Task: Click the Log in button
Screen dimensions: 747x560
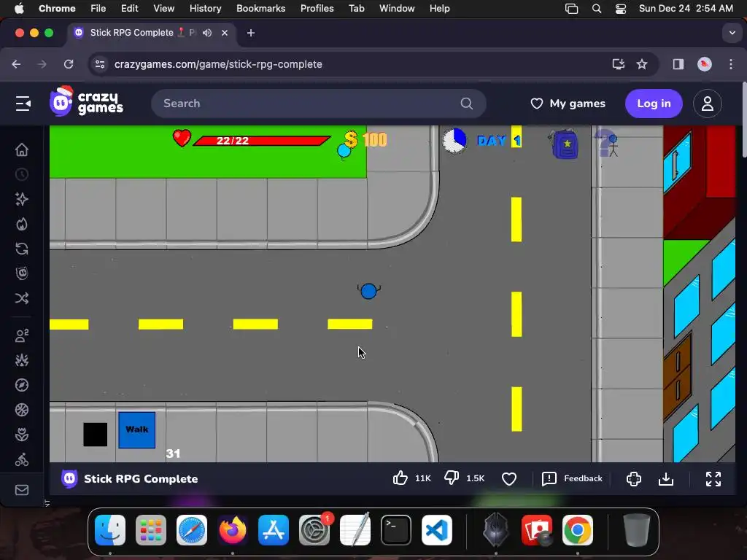Action: click(x=654, y=104)
